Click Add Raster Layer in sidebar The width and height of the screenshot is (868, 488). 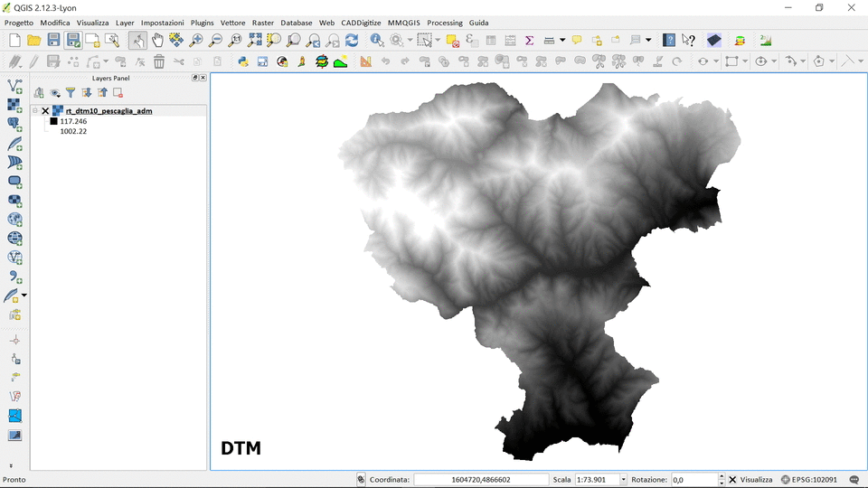[x=14, y=105]
